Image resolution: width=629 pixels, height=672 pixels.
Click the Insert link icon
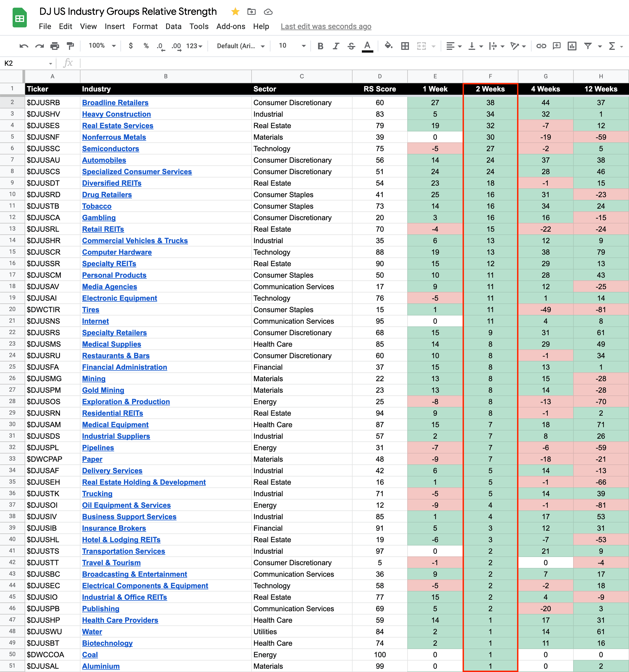[x=541, y=46]
